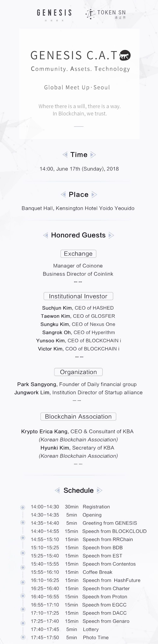Select the Blockchain Association category label
Viewport: 158px width, 644px height.
point(78,416)
